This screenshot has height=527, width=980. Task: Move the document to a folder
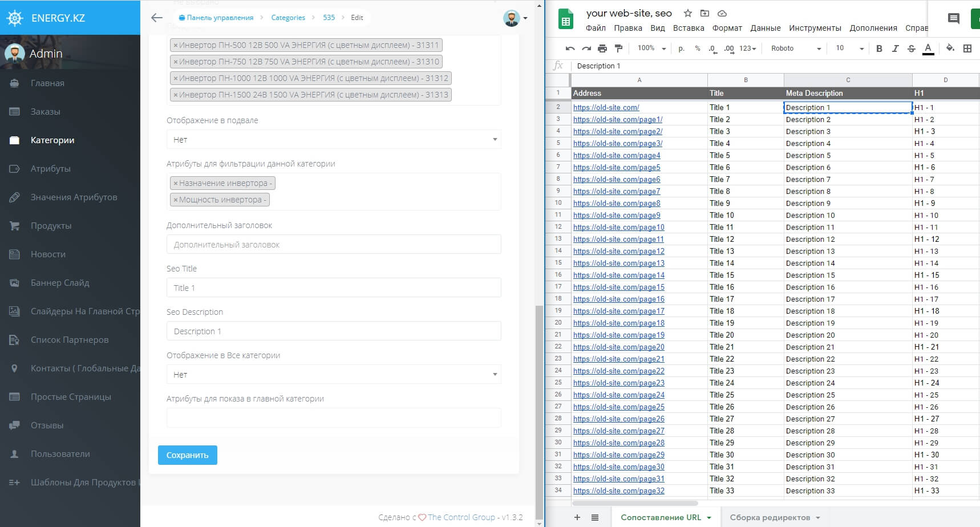(x=705, y=13)
